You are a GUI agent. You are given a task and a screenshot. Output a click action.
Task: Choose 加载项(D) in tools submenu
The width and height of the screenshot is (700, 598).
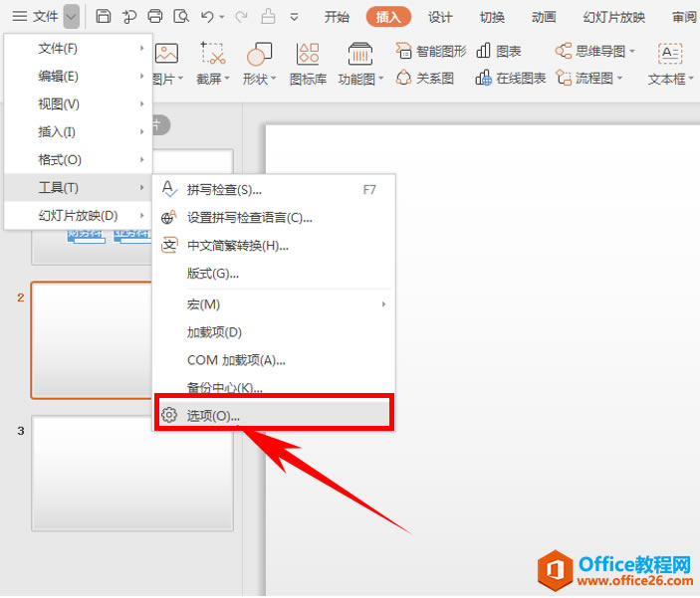pos(274,332)
